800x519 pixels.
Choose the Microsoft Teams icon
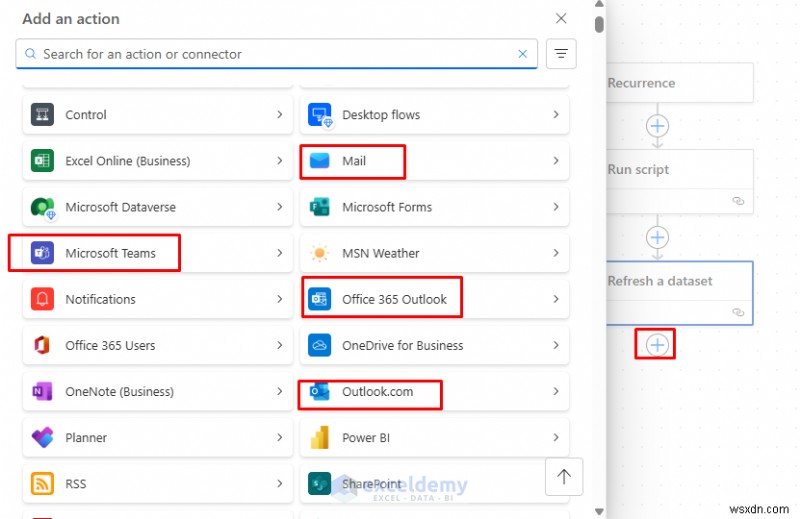42,253
